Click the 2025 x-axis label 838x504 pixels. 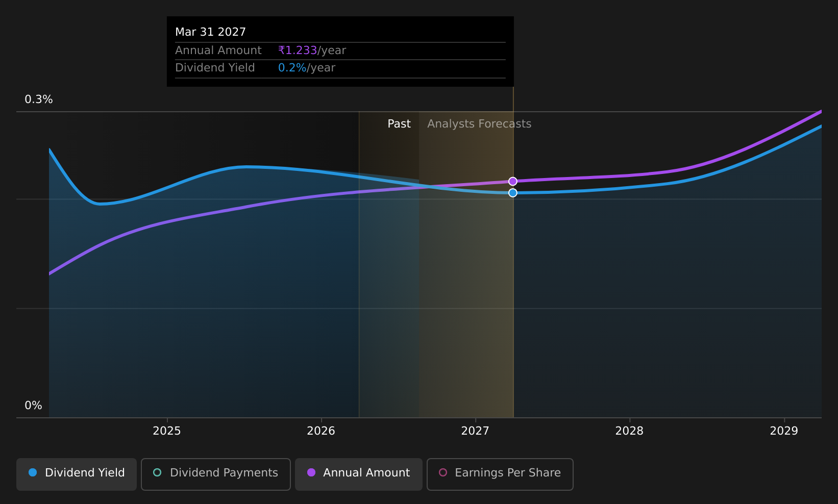[167, 431]
